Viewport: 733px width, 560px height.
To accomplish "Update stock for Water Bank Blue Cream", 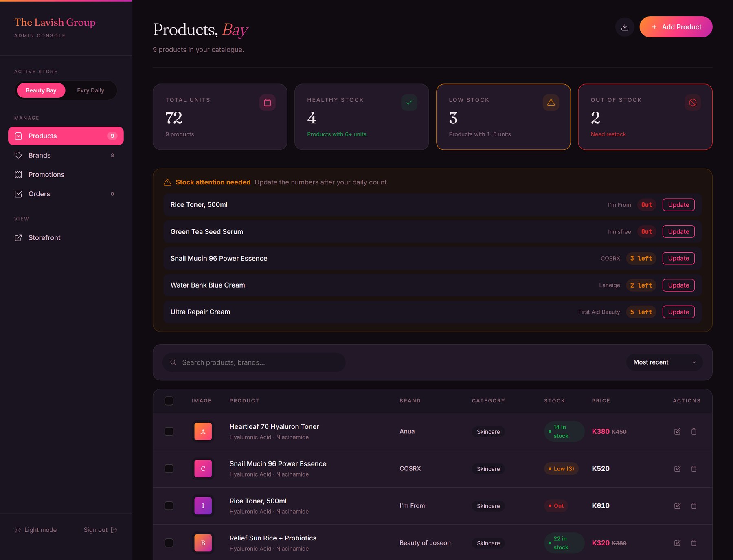I will coord(678,285).
